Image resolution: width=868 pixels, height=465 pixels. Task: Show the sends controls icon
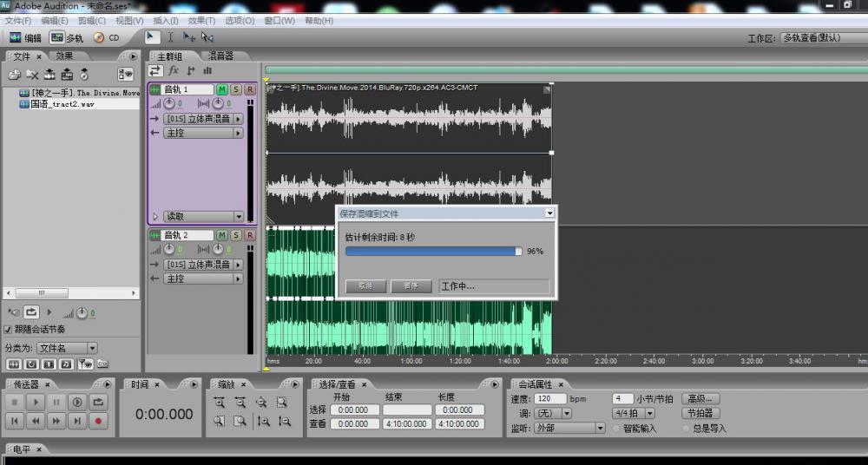(x=191, y=70)
